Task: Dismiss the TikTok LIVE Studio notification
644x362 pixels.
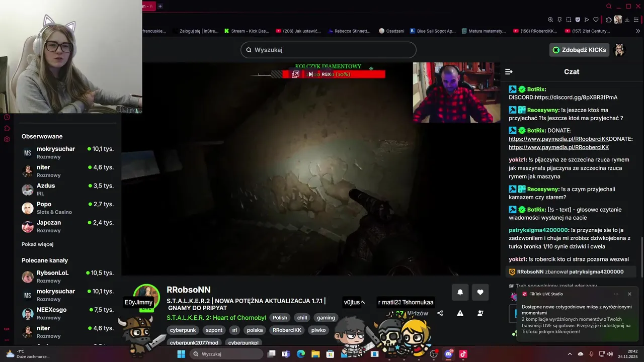Action: click(x=629, y=294)
